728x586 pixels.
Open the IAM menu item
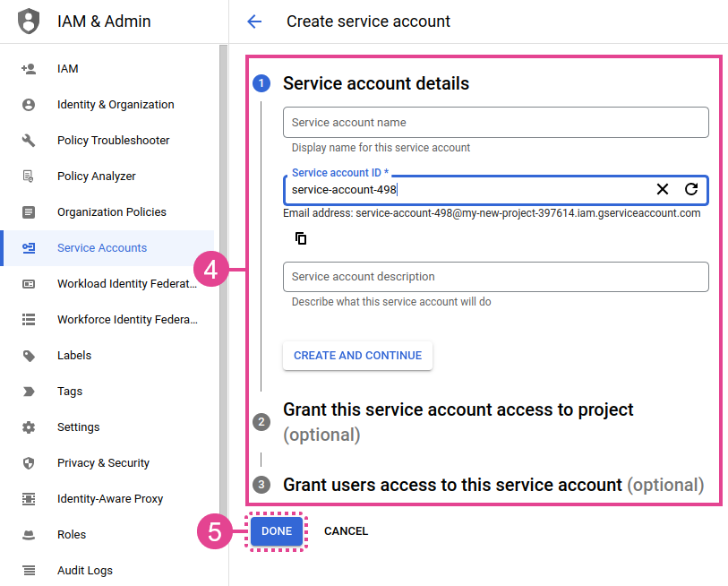(107, 69)
